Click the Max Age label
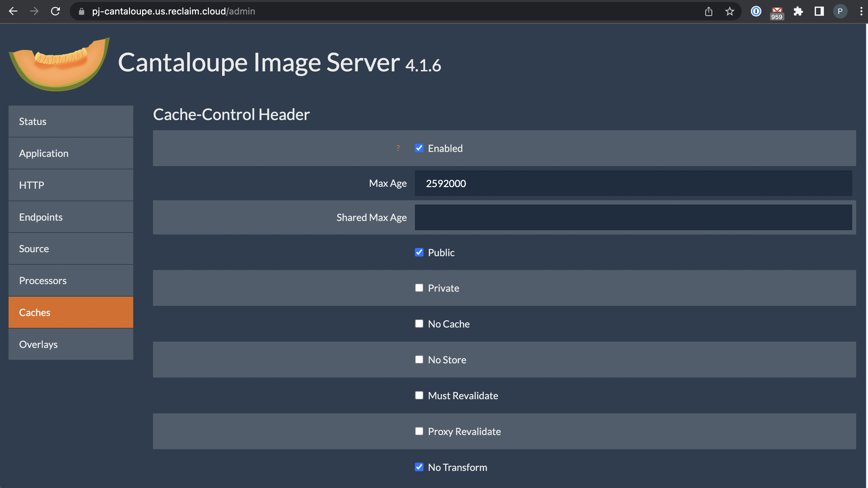The image size is (868, 488). coord(388,183)
